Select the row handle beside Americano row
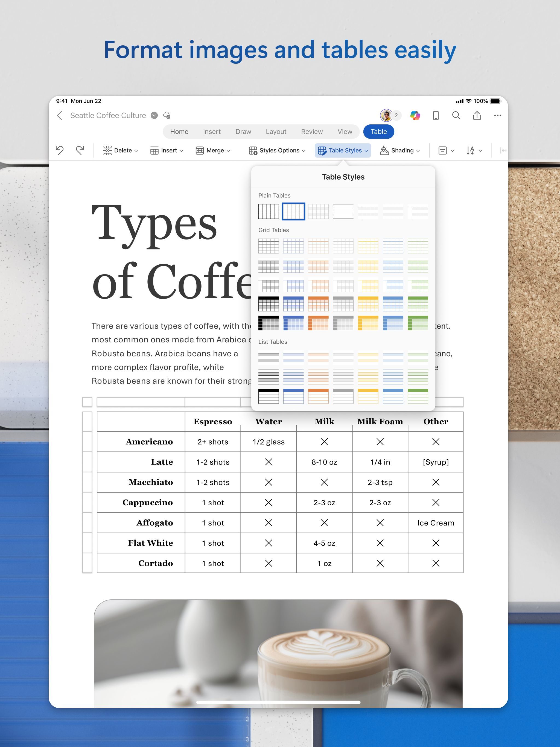 click(87, 442)
